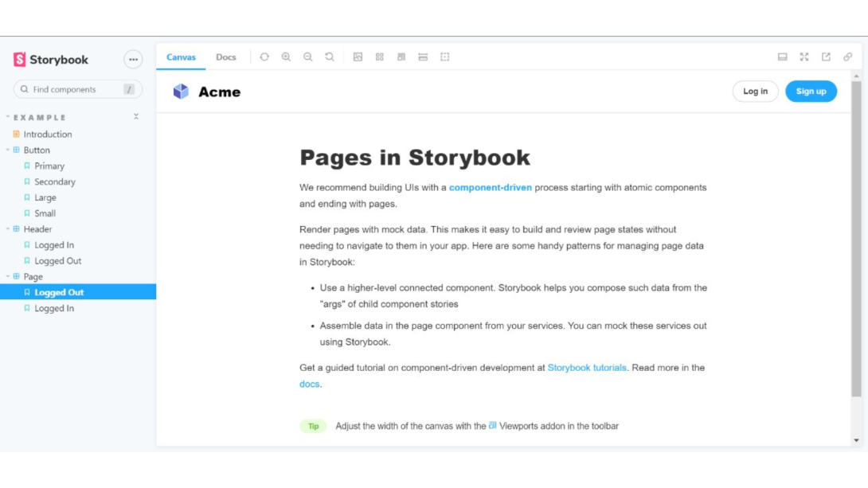This screenshot has width=868, height=488.
Task: Go full screen with the toolbar icon
Action: click(804, 57)
